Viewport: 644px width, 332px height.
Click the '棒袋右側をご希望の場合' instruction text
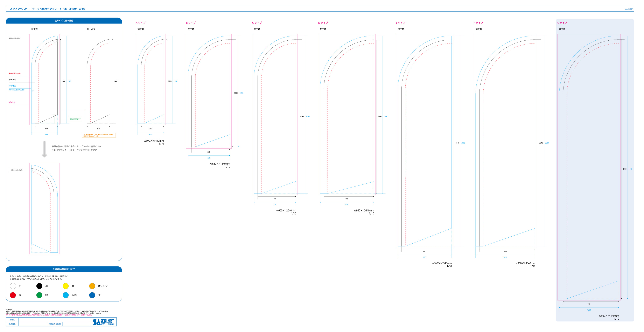77,148
